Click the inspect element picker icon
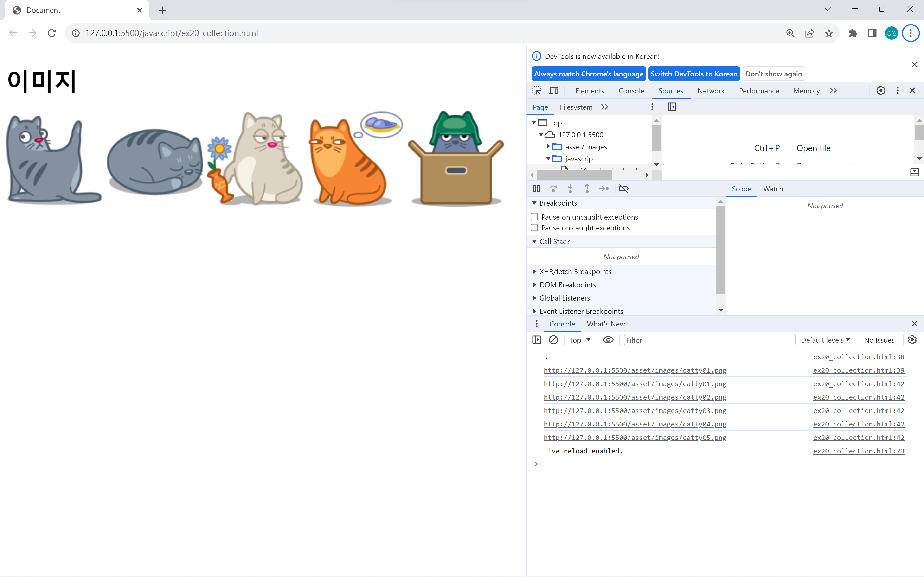924x577 pixels. click(x=536, y=90)
